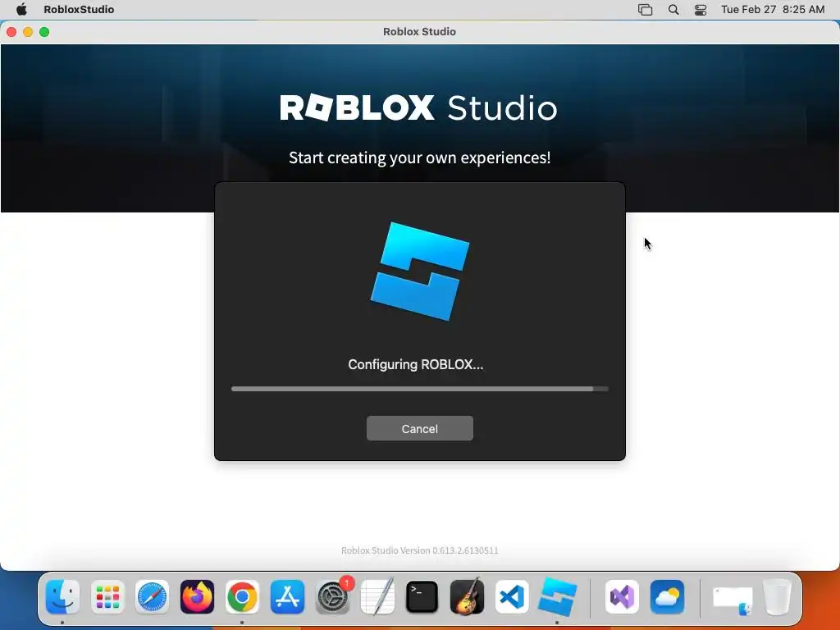Click the 'Configuring ROBLOX...' status text
The height and width of the screenshot is (630, 840).
point(416,364)
